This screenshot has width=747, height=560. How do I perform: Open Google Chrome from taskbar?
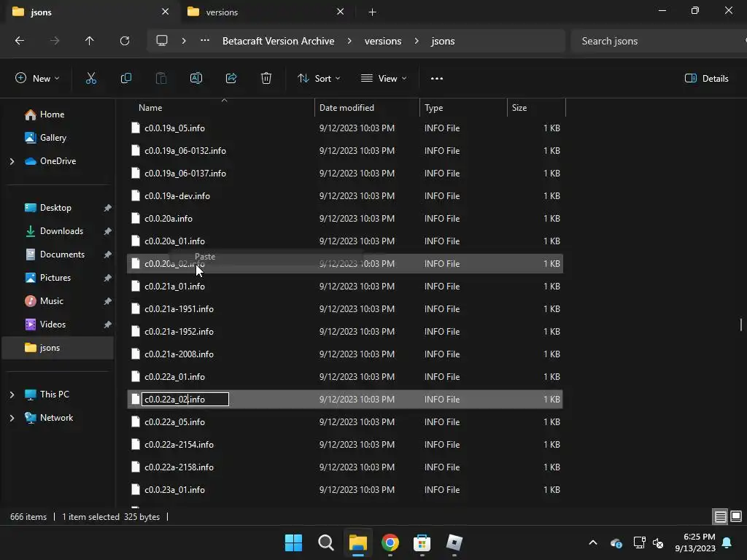390,542
